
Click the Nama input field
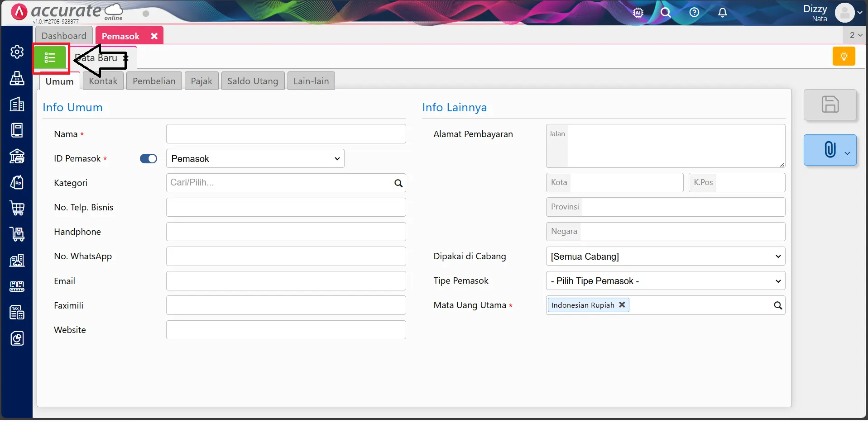coord(286,134)
